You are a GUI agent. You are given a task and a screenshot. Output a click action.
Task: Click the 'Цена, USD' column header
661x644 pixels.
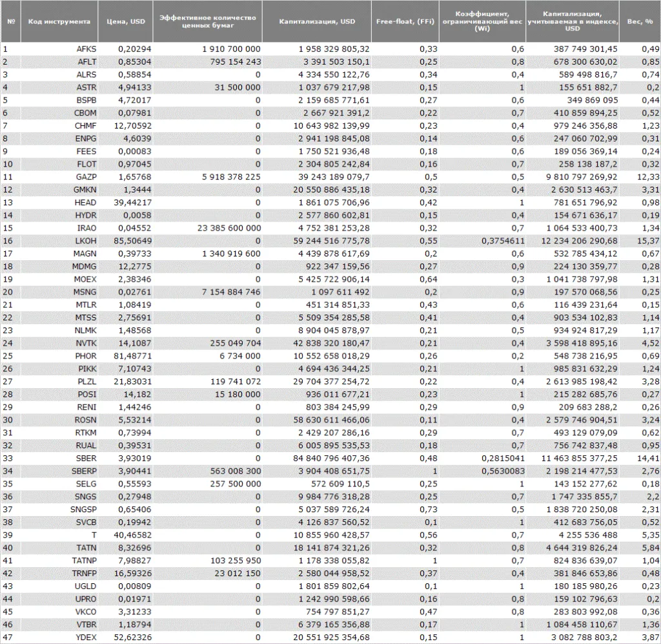tap(126, 21)
